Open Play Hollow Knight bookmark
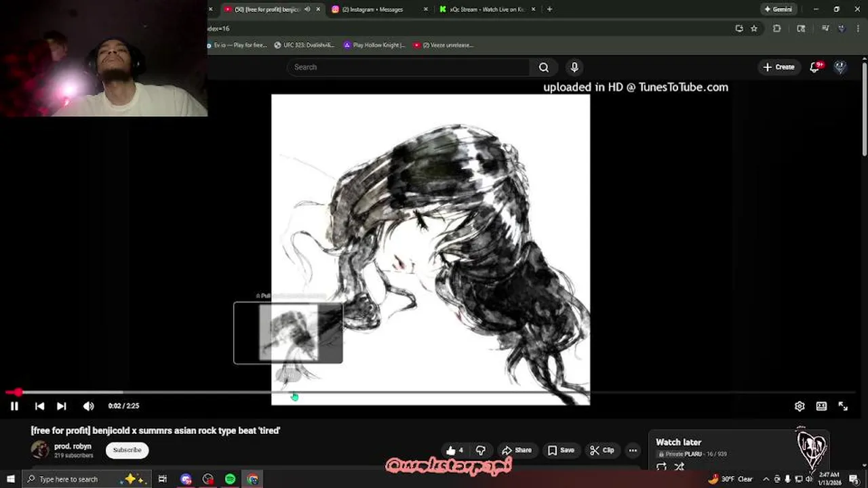Image resolution: width=868 pixels, height=488 pixels. (374, 45)
